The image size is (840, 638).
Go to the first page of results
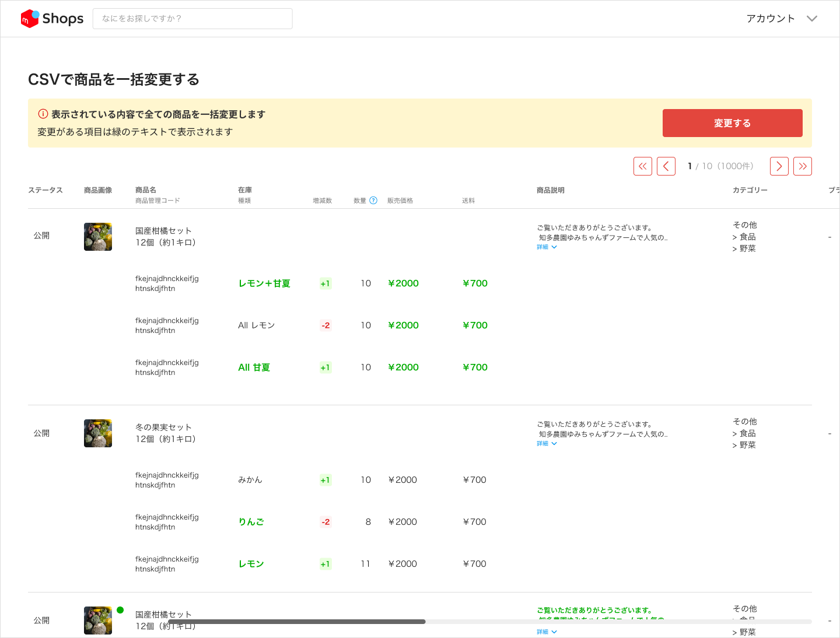642,166
